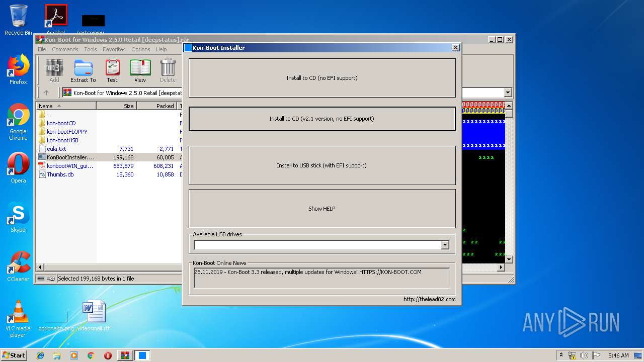Click the 'Selected 199,168 bytes in 1 file' status text
Viewport: 644px width, 362px height.
[x=96, y=279]
